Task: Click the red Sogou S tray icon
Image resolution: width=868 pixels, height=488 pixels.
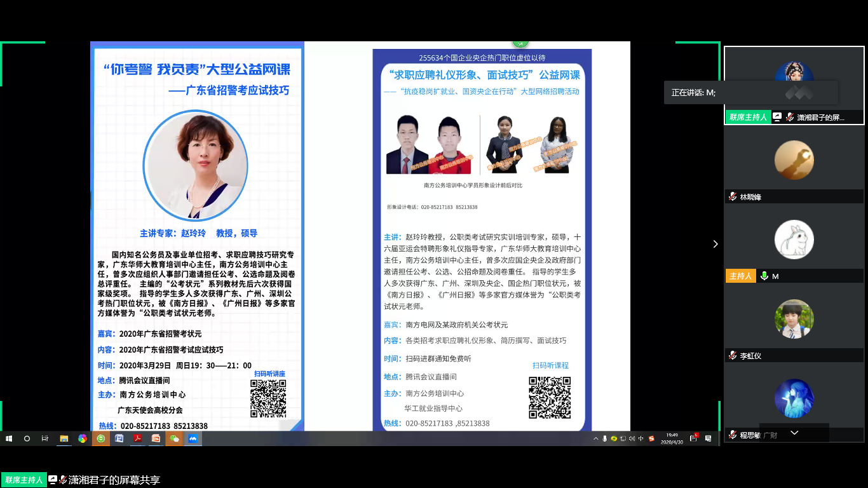Action: pos(651,438)
